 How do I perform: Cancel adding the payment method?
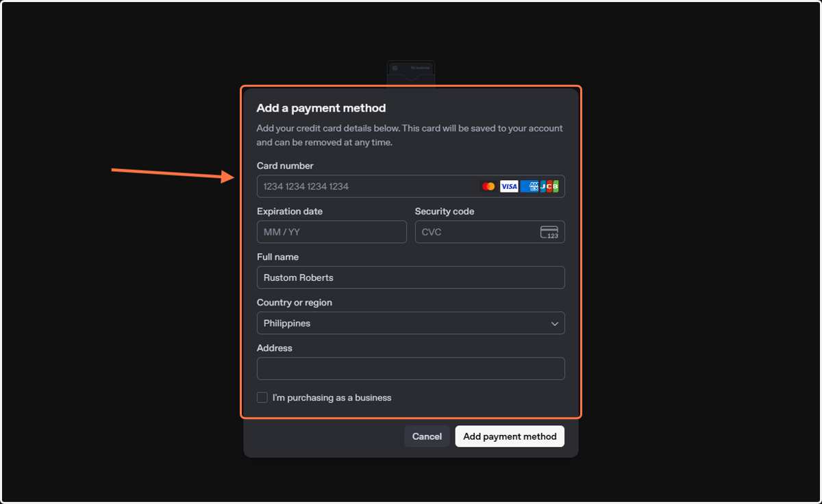(x=427, y=436)
